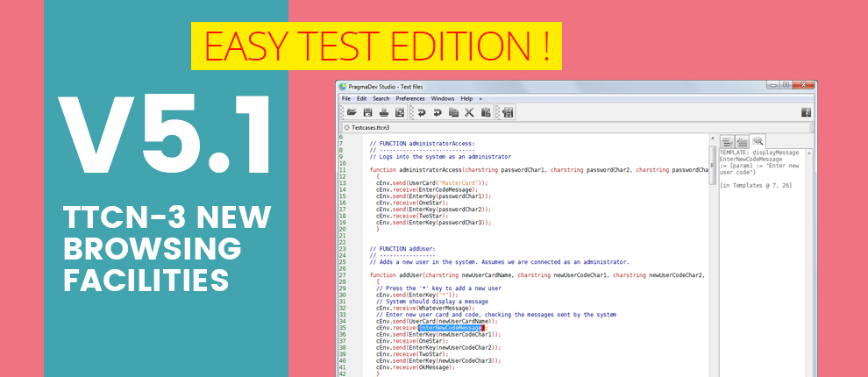Switch to the first side panel tab

pyautogui.click(x=727, y=141)
